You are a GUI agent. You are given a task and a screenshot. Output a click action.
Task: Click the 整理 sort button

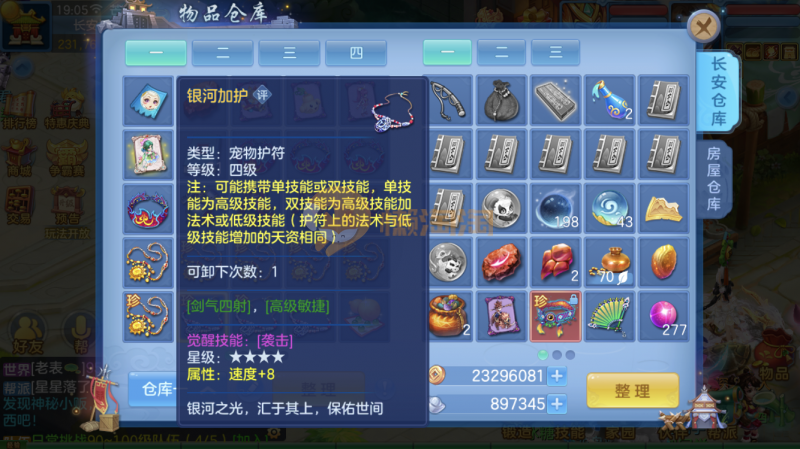(633, 391)
